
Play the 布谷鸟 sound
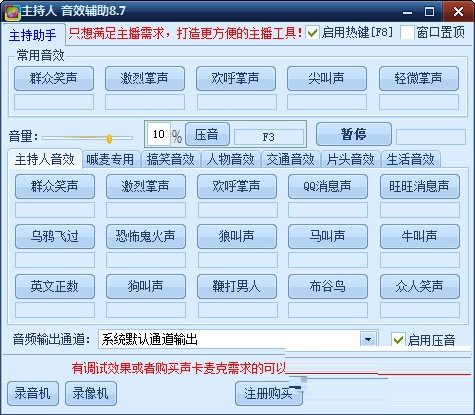[328, 286]
